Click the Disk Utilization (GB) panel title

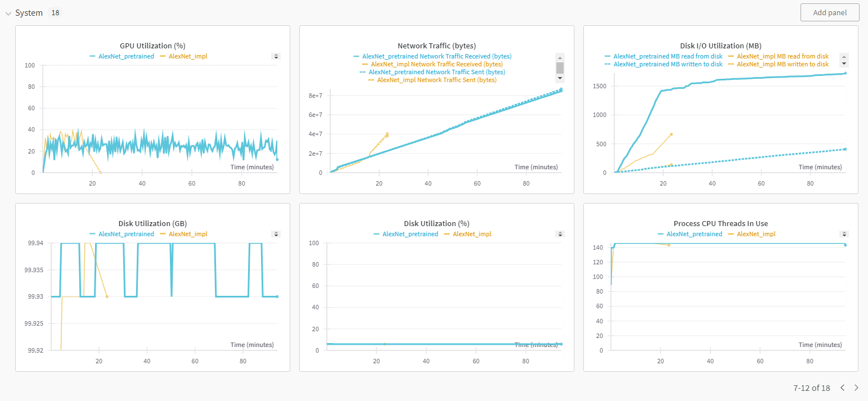click(152, 224)
